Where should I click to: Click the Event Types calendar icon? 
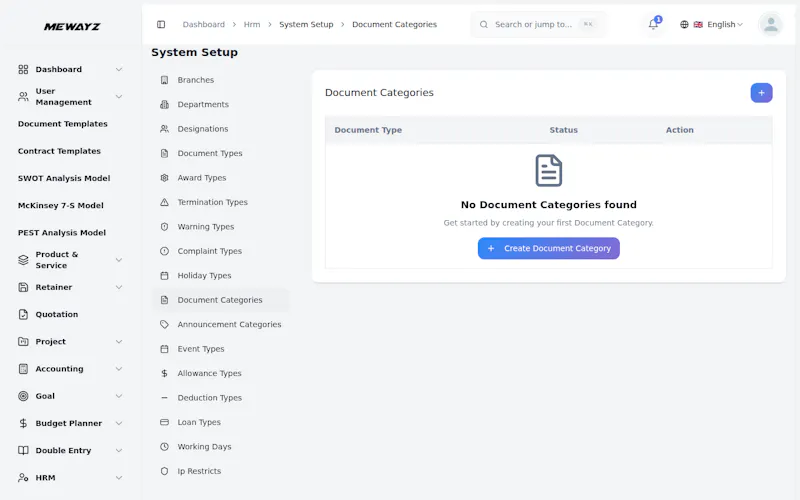click(x=164, y=349)
